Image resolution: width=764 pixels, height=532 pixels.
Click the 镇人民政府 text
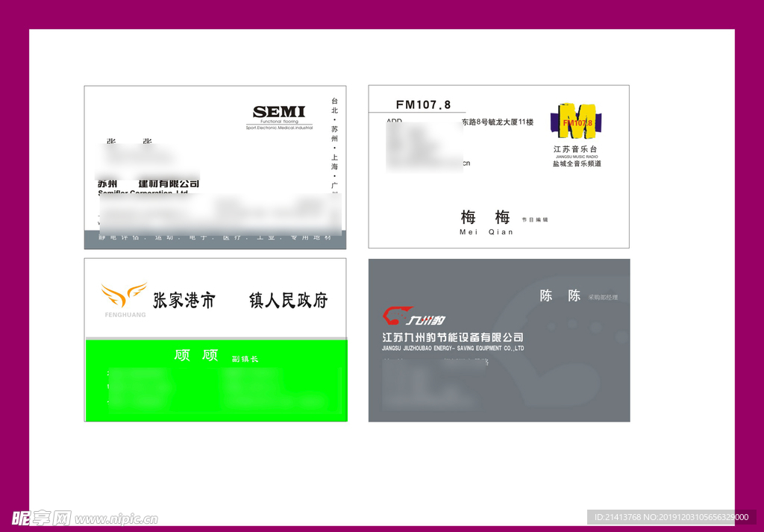(x=288, y=301)
